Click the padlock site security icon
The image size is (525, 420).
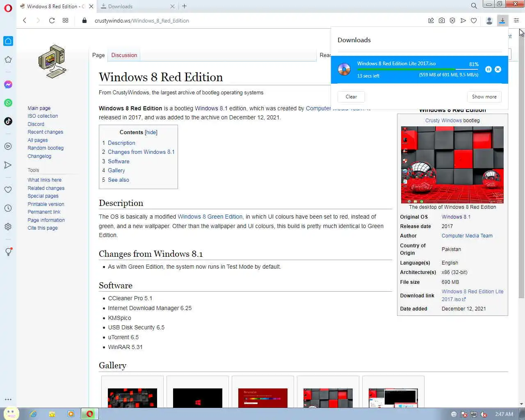pyautogui.click(x=84, y=21)
